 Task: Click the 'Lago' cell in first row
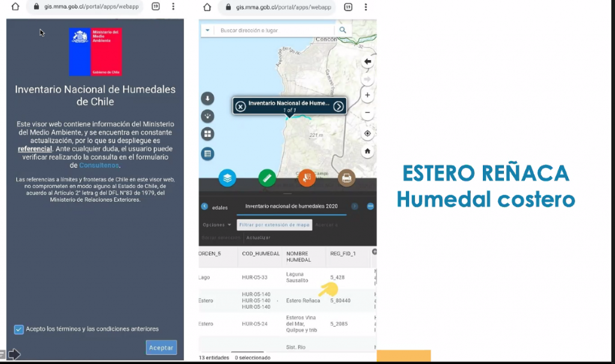tap(204, 278)
